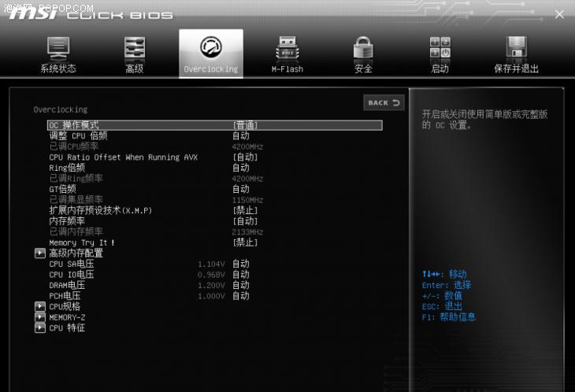
Task: Select the DRAM电压 setting
Action: 67,285
